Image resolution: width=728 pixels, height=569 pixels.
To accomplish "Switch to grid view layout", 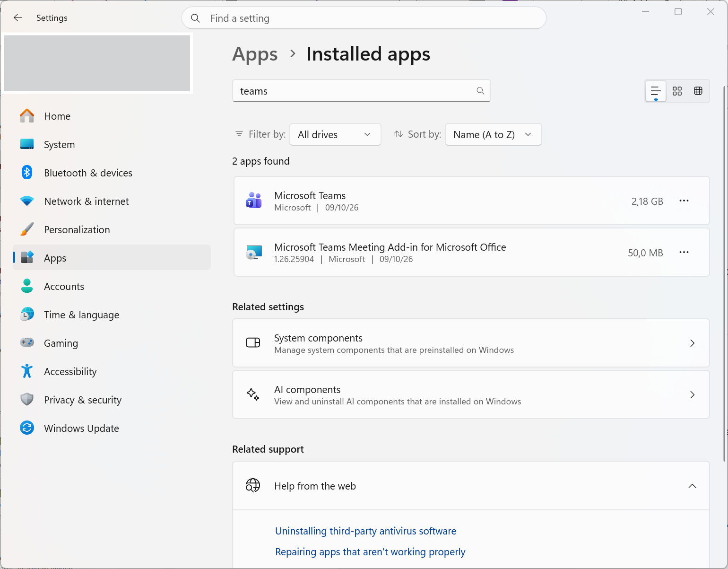I will (x=677, y=91).
